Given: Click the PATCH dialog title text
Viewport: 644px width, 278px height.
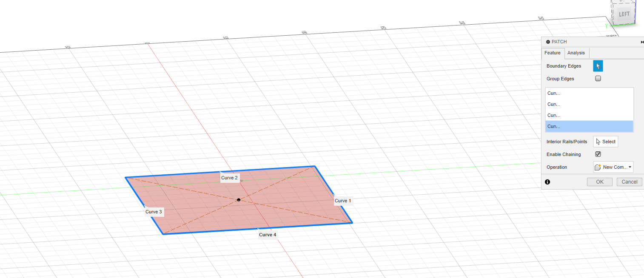Looking at the screenshot, I should pyautogui.click(x=559, y=42).
